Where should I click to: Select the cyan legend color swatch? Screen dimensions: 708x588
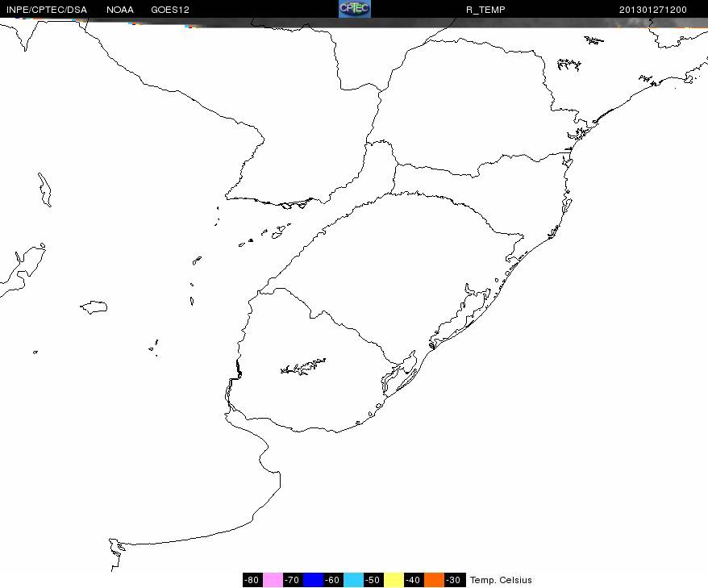[353, 580]
